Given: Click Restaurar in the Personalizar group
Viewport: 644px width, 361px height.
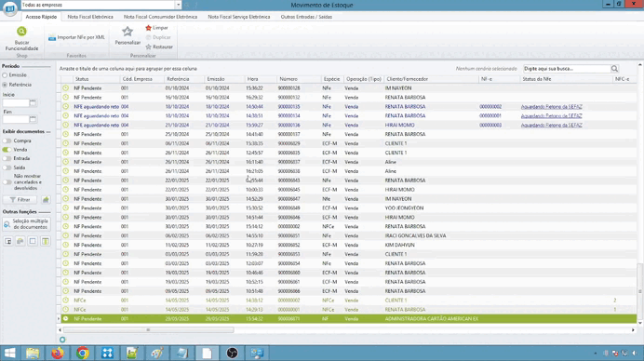Looking at the screenshot, I should pos(159,47).
